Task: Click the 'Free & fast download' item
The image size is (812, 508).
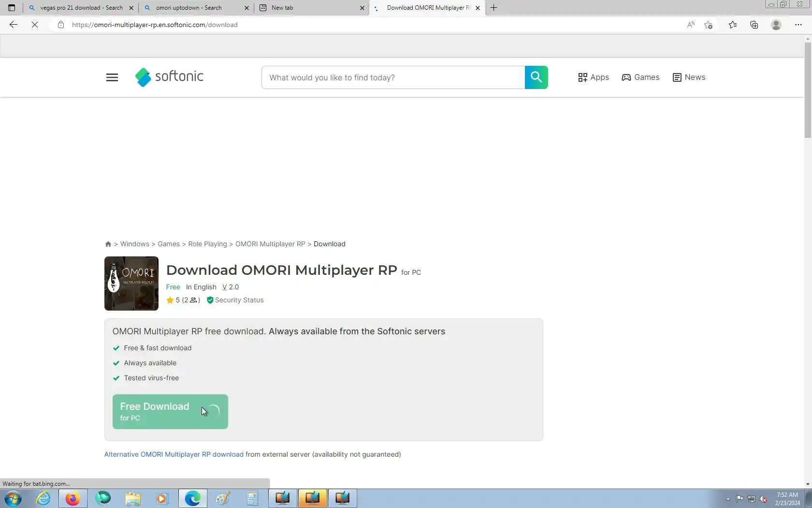Action: 158,348
